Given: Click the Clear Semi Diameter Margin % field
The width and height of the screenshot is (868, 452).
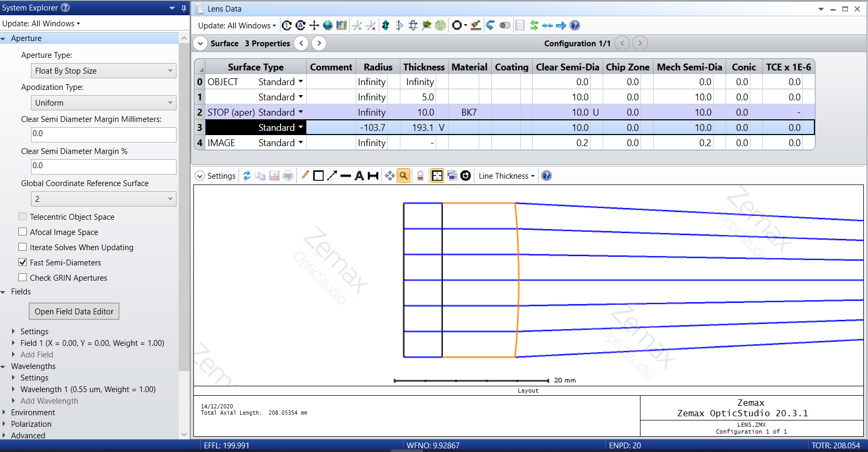Looking at the screenshot, I should point(104,166).
